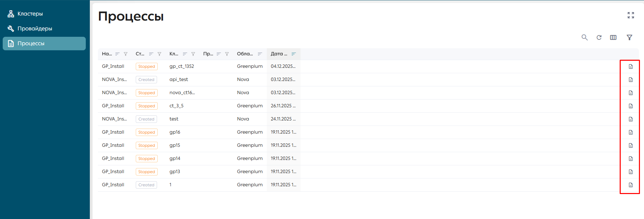Open log document for api_test row
The image size is (644, 219).
[630, 80]
